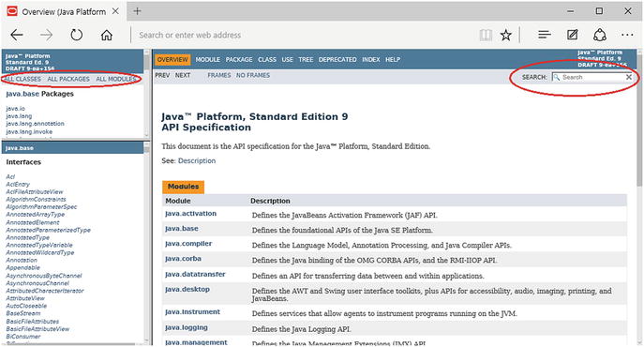Open the AutoCloseable interface link
644x347 pixels.
pyautogui.click(x=26, y=306)
